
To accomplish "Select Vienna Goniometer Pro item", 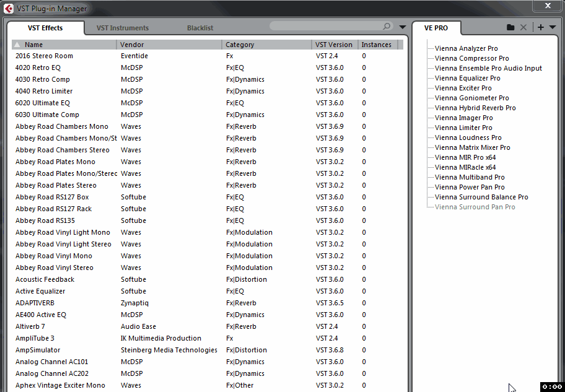I will pos(471,98).
